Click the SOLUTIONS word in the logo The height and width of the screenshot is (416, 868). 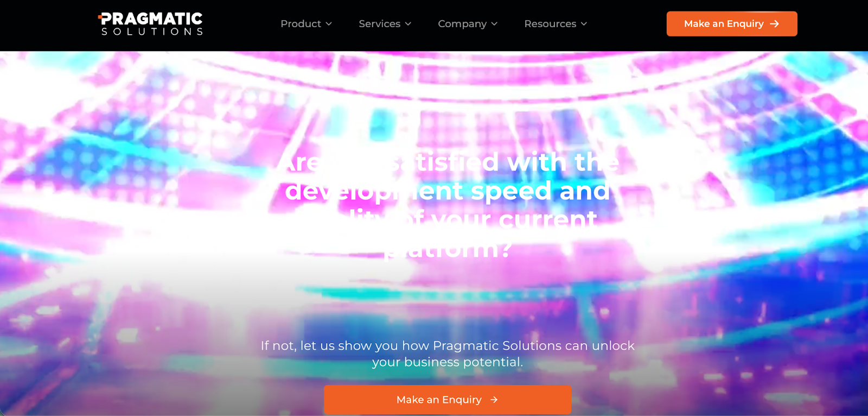[152, 31]
